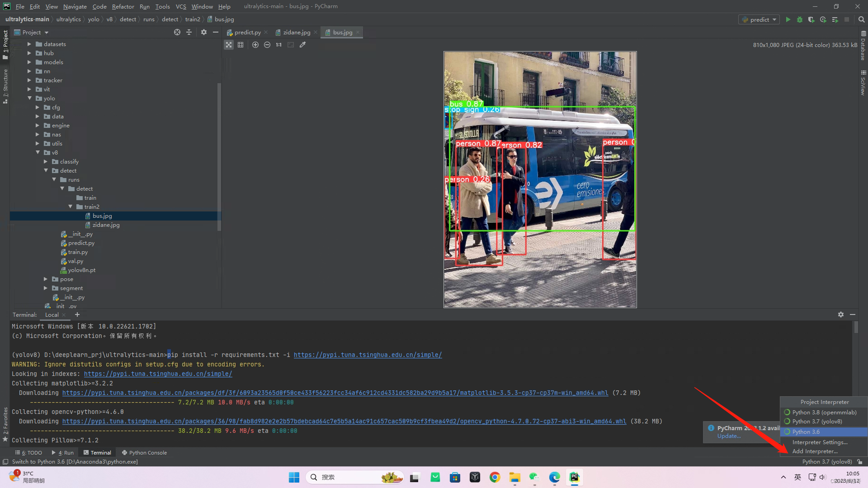
Task: Select Python 3.8 (openmmlab) interpreter
Action: pos(824,413)
